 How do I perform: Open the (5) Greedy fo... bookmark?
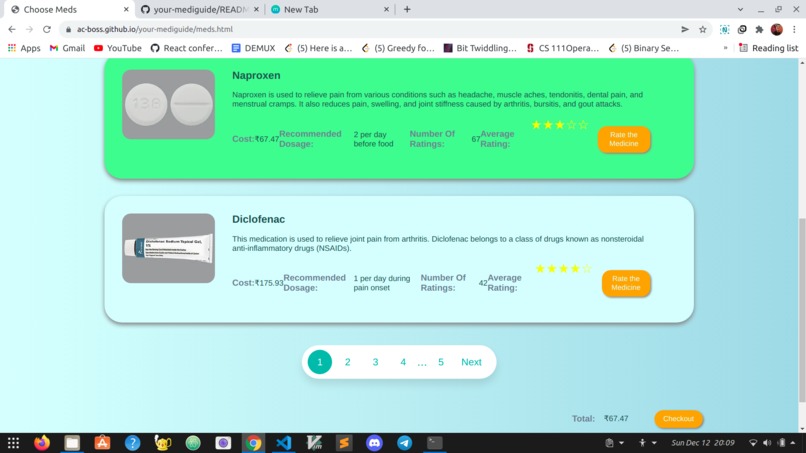[398, 48]
